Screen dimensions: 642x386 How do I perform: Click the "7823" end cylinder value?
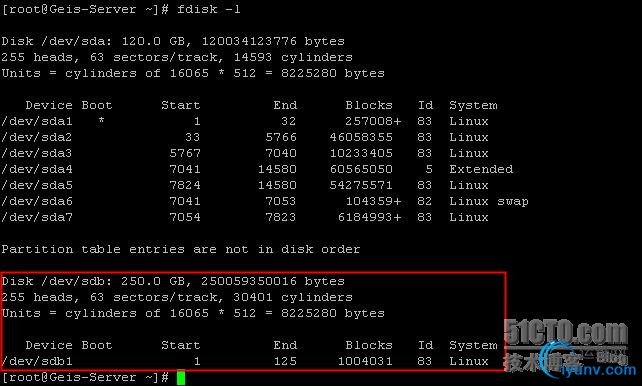point(281,217)
